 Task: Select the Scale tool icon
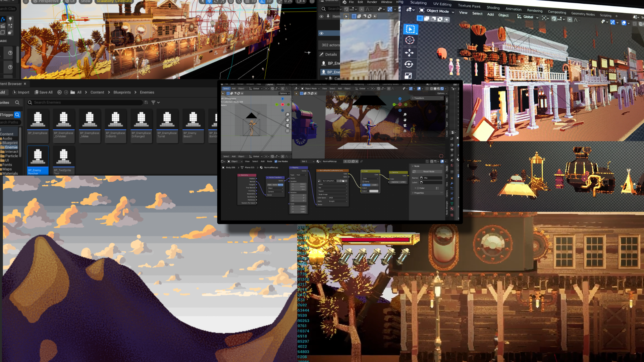408,76
